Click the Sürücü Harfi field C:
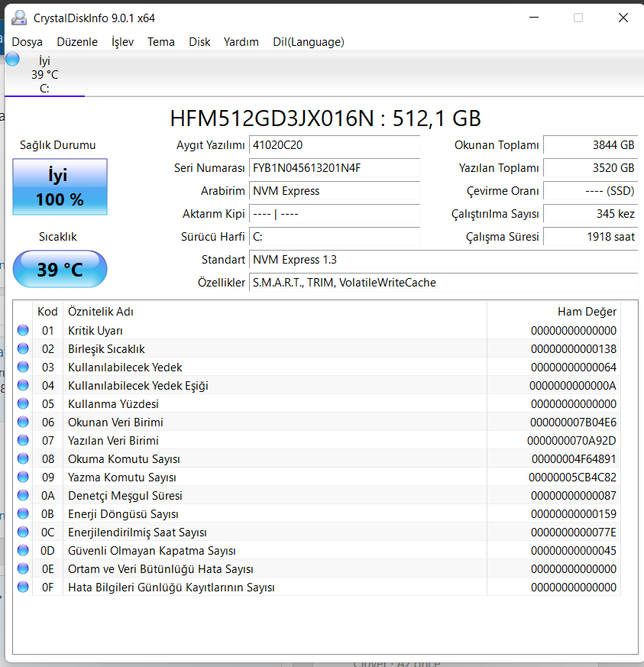 click(335, 237)
